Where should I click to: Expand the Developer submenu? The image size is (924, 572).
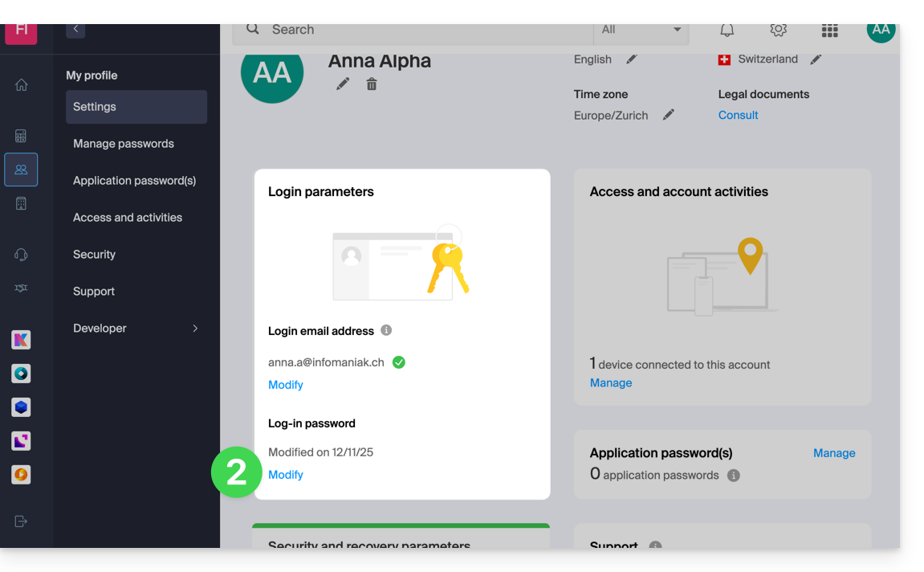coord(195,329)
